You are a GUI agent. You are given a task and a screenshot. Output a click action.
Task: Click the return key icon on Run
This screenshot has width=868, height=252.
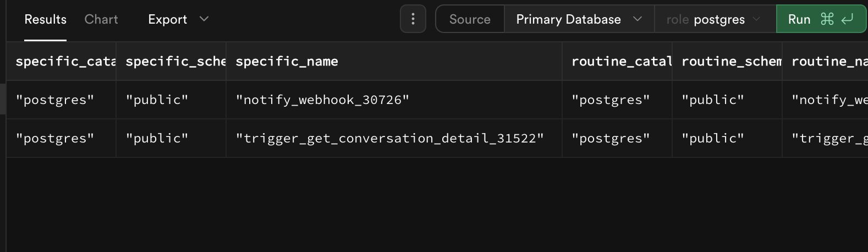pyautogui.click(x=847, y=19)
